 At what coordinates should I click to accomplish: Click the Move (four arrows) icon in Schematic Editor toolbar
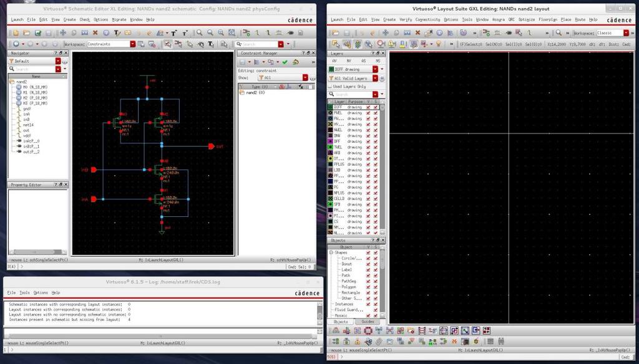63,32
